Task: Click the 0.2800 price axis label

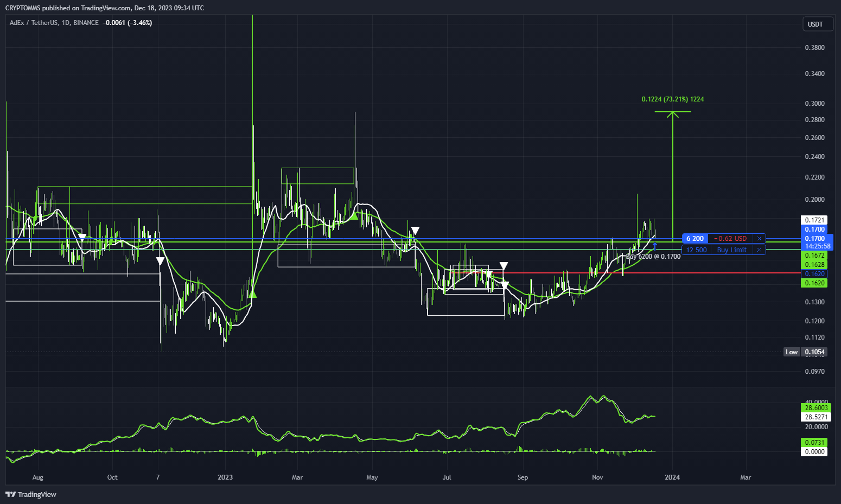Action: [x=814, y=120]
